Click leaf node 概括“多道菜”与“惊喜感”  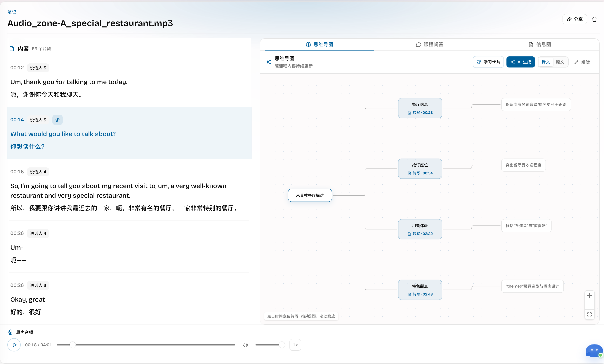pos(526,226)
